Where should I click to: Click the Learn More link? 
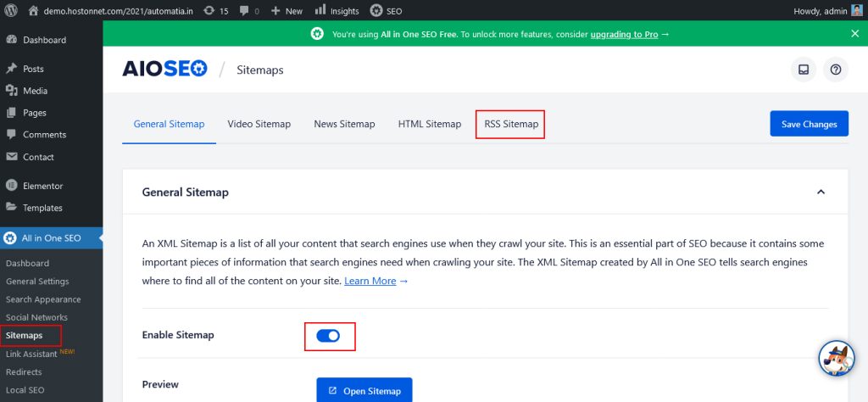(370, 282)
